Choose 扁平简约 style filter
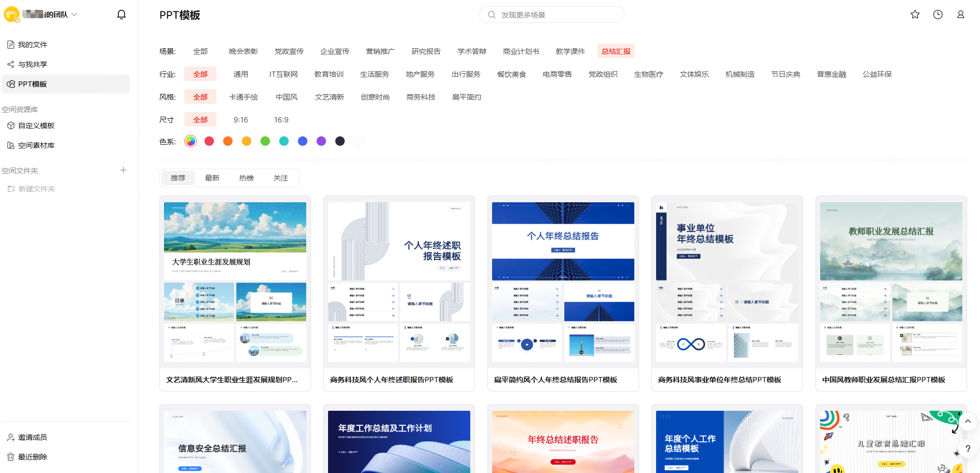Image resolution: width=980 pixels, height=473 pixels. 467,97
